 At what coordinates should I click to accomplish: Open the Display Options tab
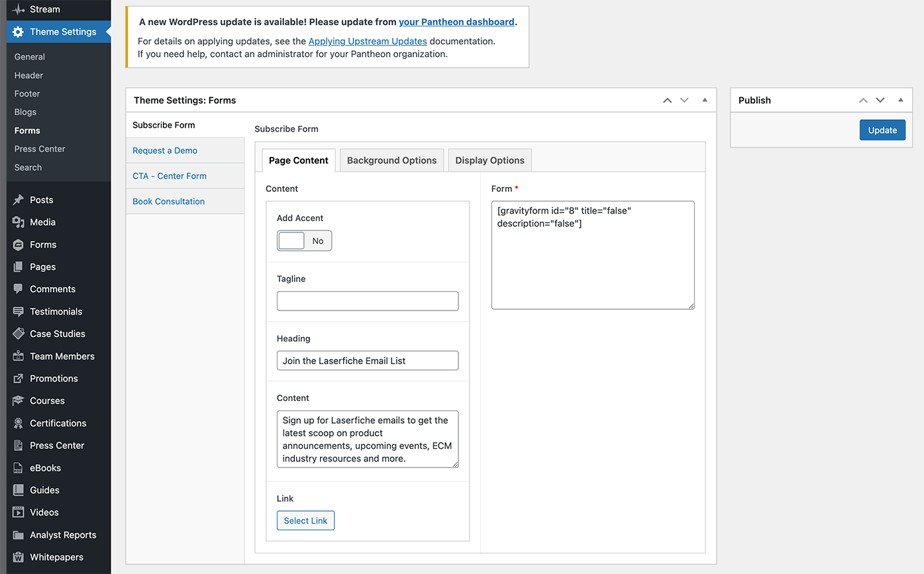click(489, 160)
